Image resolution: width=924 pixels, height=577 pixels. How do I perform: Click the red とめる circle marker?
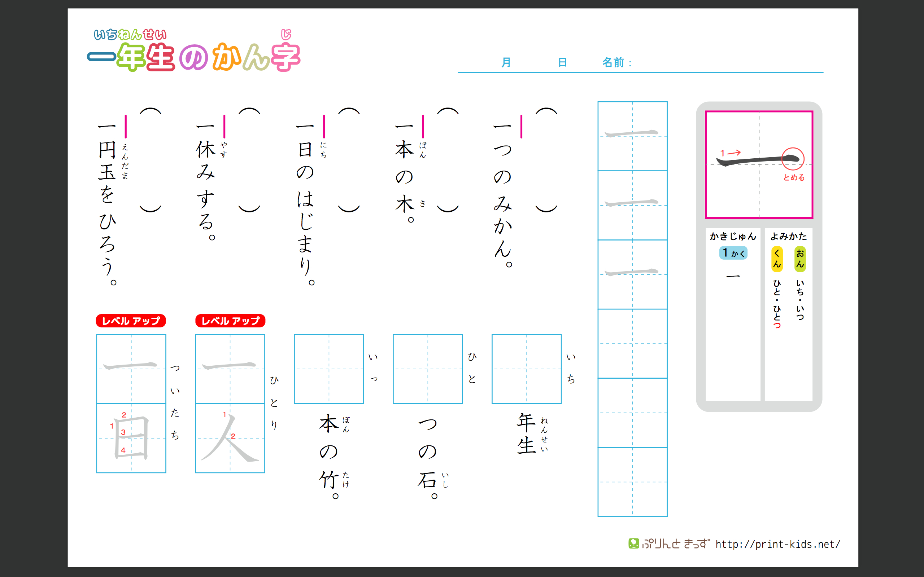click(793, 159)
